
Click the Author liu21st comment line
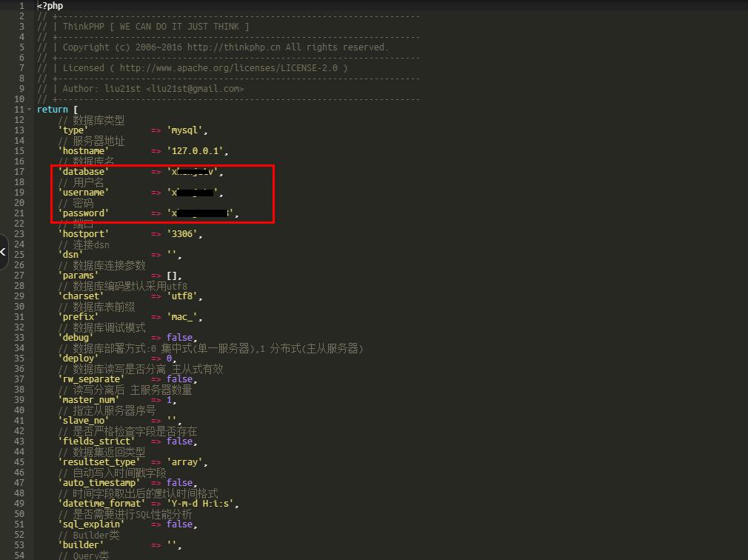[141, 89]
